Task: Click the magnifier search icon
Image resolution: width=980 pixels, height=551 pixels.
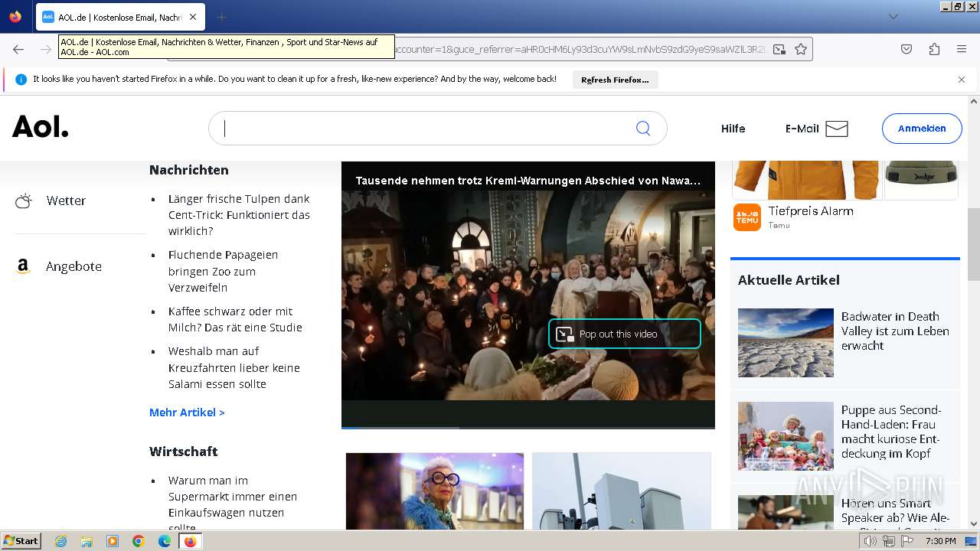Action: click(x=643, y=129)
